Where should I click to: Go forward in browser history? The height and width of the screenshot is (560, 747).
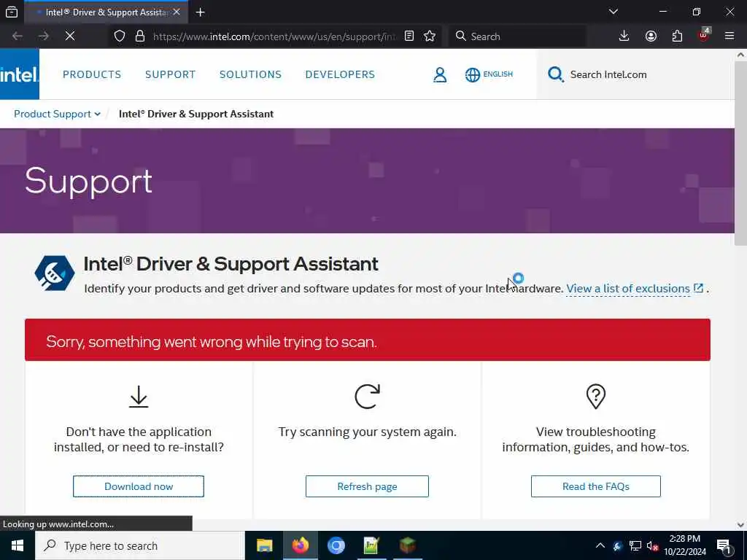coord(43,36)
